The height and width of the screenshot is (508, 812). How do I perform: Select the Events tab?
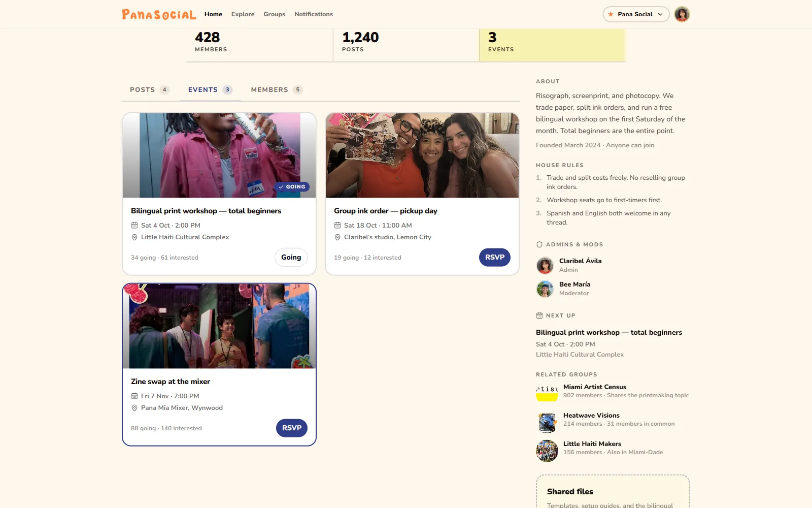(x=210, y=90)
